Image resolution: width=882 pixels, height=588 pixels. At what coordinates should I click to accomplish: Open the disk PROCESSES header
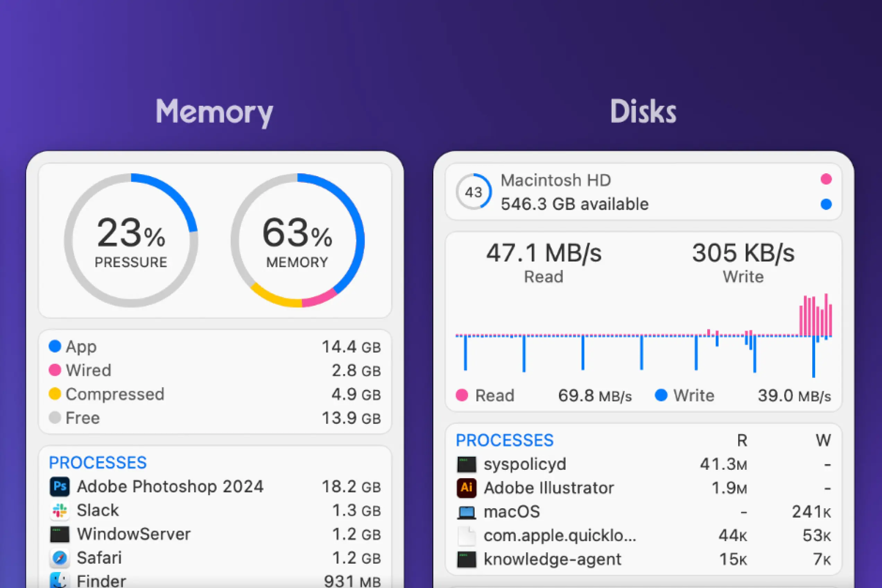(504, 440)
